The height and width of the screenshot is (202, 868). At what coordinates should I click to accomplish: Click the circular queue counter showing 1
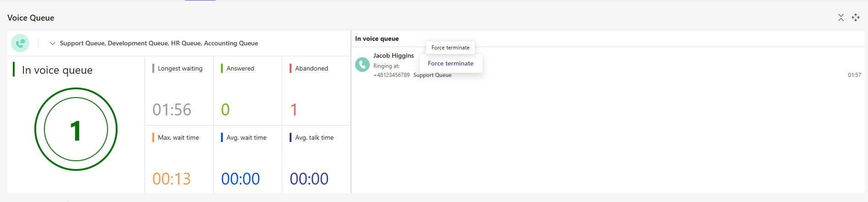coord(76,130)
